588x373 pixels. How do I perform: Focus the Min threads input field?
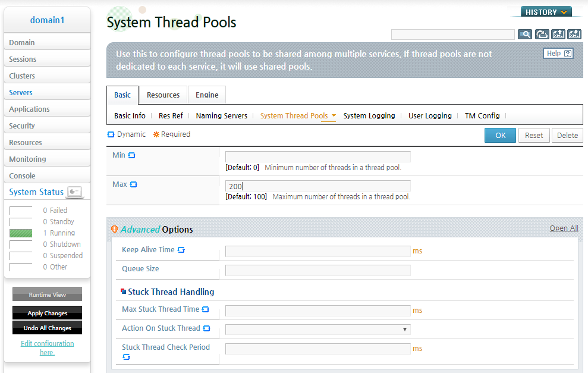coord(317,156)
